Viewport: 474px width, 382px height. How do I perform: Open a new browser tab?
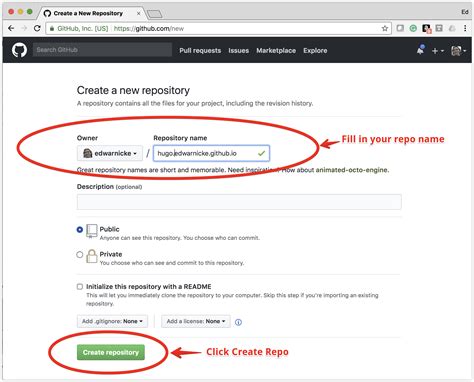(x=154, y=14)
